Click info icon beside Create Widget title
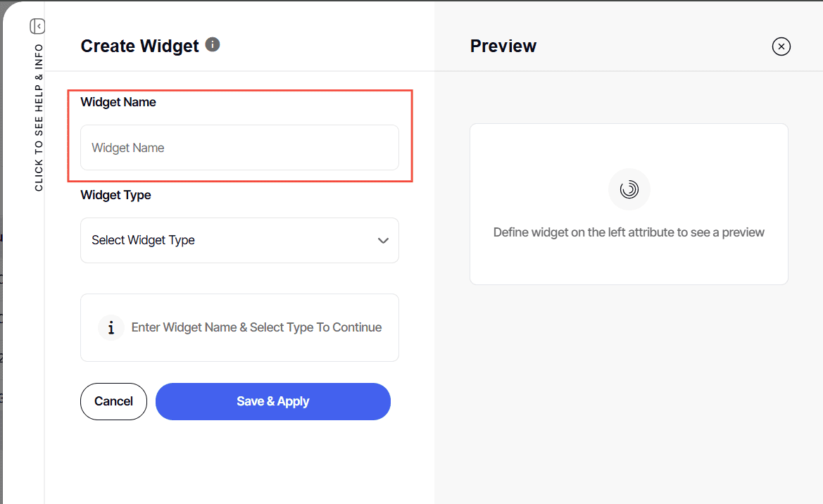823x504 pixels. pyautogui.click(x=213, y=45)
